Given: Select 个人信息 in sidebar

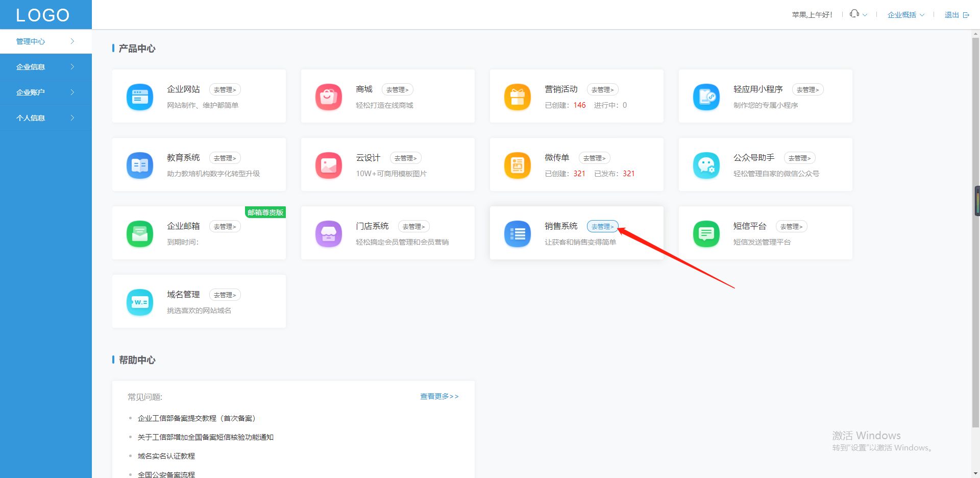Looking at the screenshot, I should point(46,118).
